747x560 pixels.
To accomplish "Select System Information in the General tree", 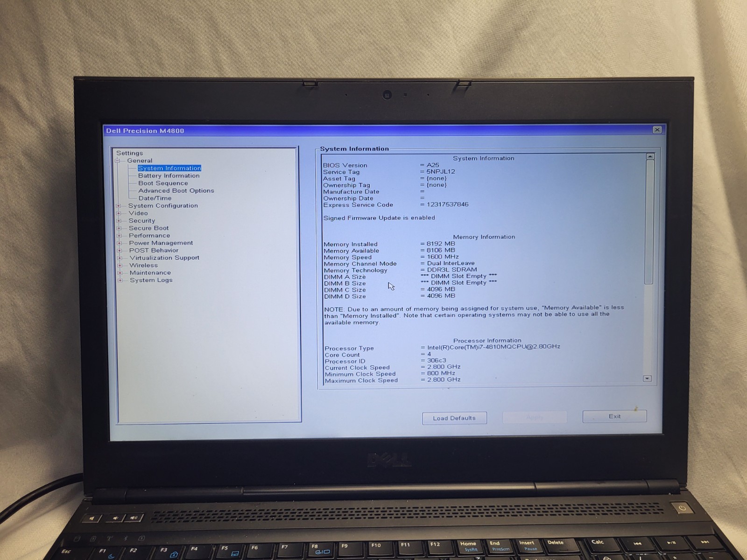I will [x=169, y=168].
